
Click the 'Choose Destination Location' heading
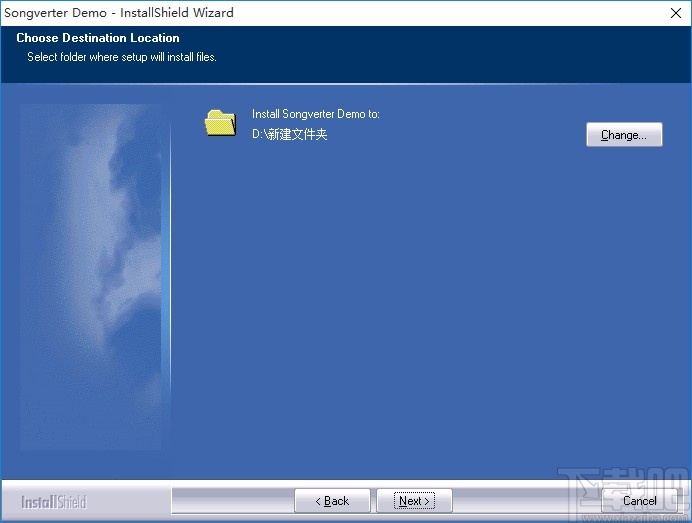click(98, 38)
